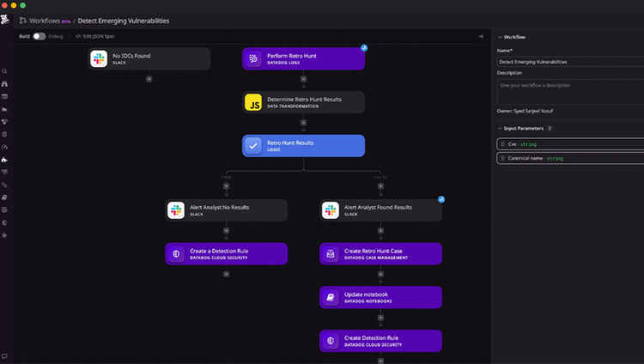
Task: Add step on the TRUE branch
Action: [x=227, y=186]
